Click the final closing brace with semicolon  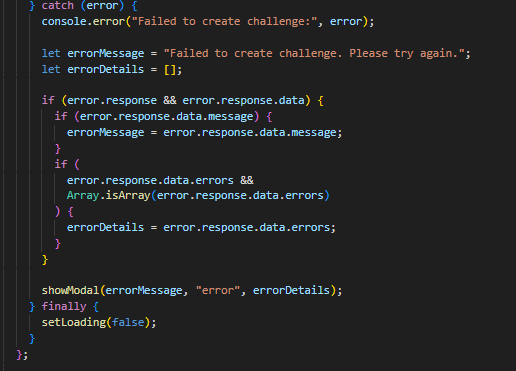pos(22,354)
